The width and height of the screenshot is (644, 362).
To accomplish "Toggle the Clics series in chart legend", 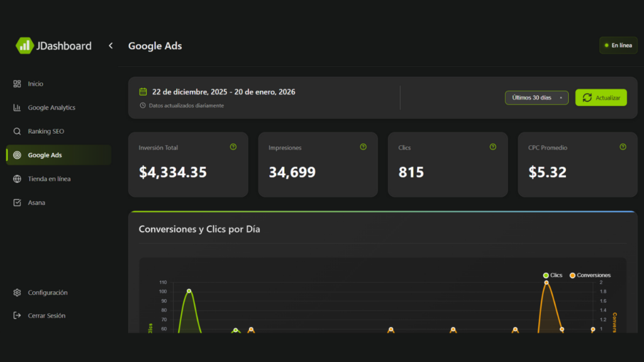I will 553,275.
